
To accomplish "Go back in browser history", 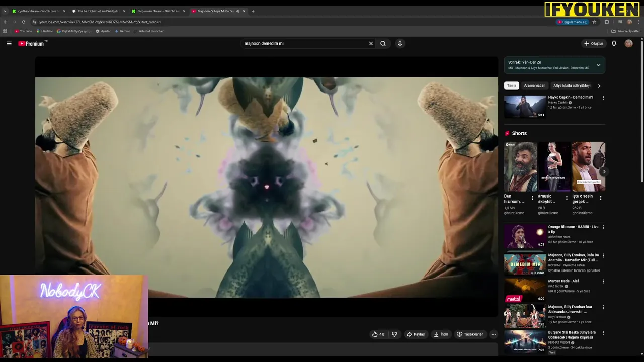I will click(5, 22).
